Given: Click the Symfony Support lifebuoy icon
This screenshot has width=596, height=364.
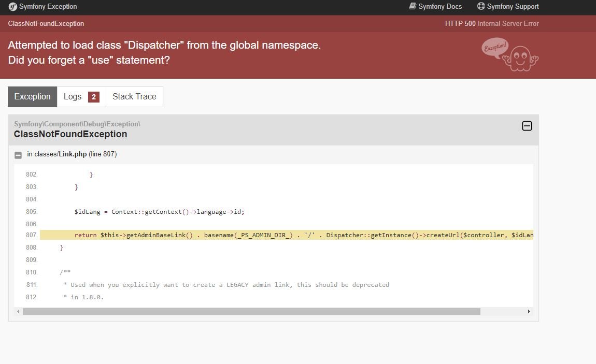Looking at the screenshot, I should point(481,6).
